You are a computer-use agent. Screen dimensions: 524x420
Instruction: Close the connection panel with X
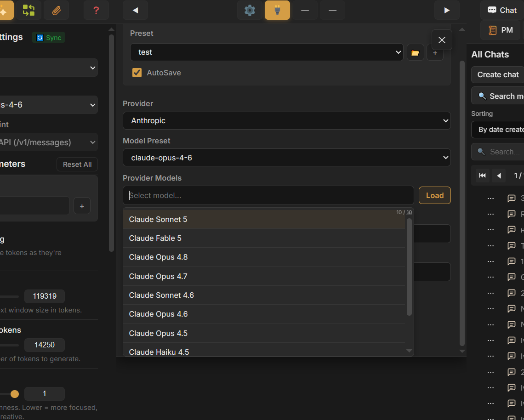[442, 40]
